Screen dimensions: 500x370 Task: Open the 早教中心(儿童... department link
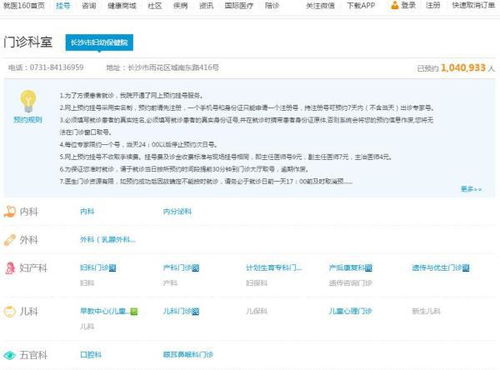pos(105,312)
